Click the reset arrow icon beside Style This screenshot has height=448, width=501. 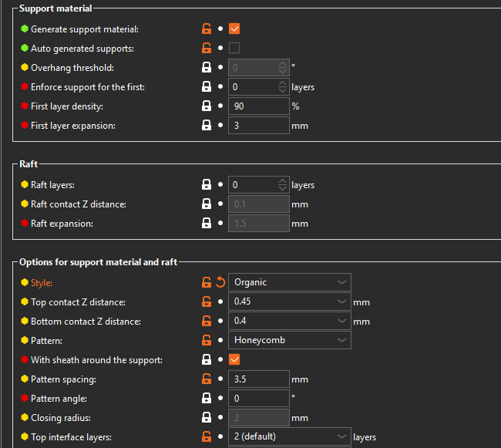click(220, 282)
